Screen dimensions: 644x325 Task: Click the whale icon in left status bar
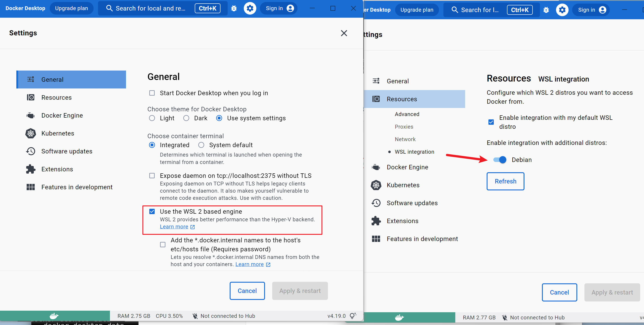tap(54, 316)
